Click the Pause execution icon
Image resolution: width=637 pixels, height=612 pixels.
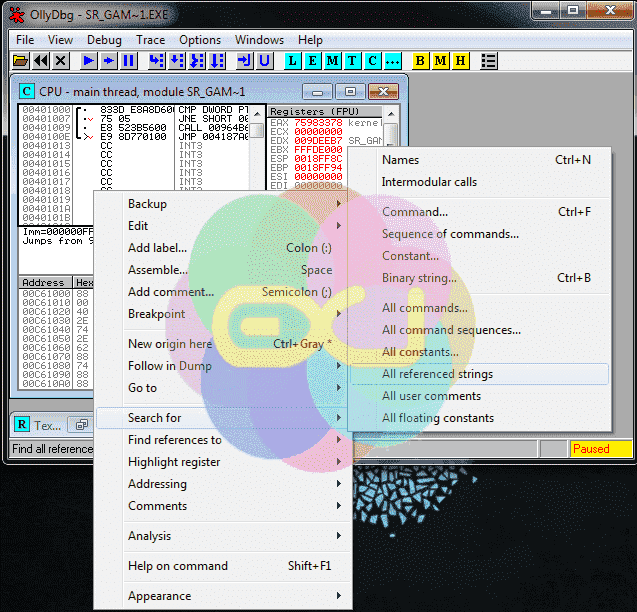click(129, 61)
